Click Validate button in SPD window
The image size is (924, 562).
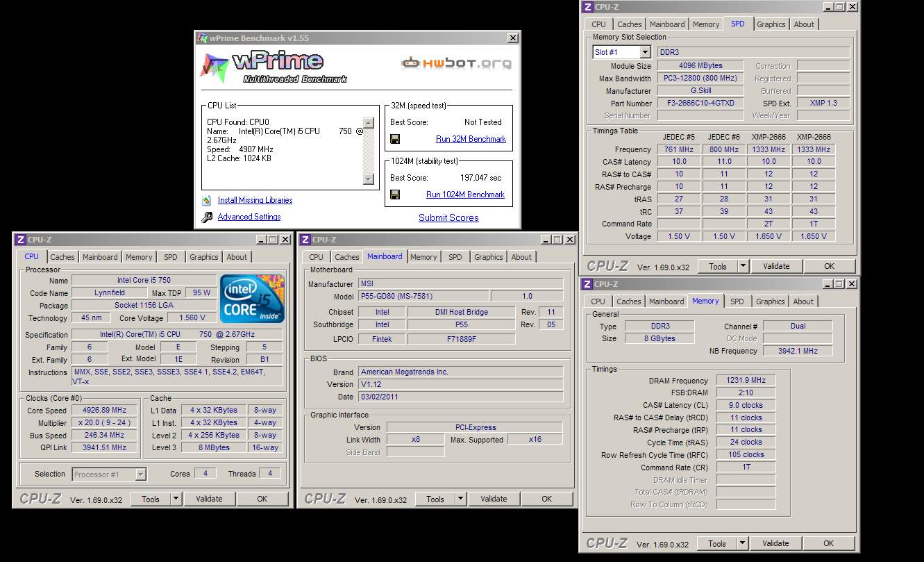[776, 266]
